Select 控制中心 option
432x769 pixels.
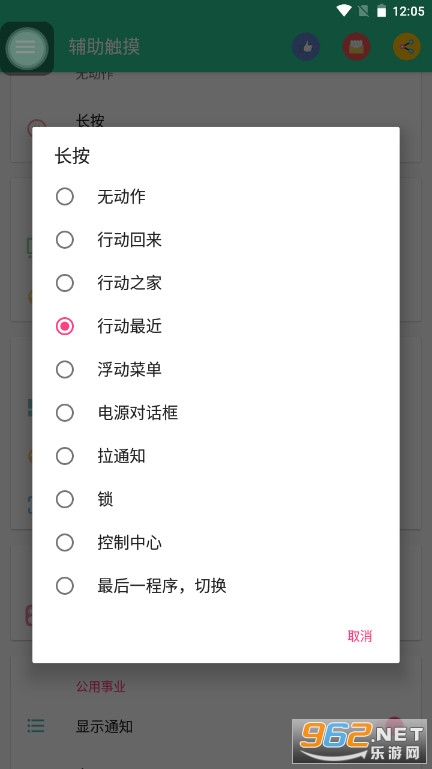pyautogui.click(x=216, y=542)
